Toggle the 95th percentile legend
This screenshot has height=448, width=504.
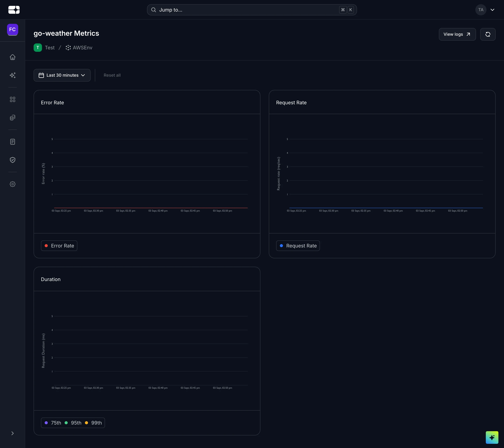pos(73,423)
